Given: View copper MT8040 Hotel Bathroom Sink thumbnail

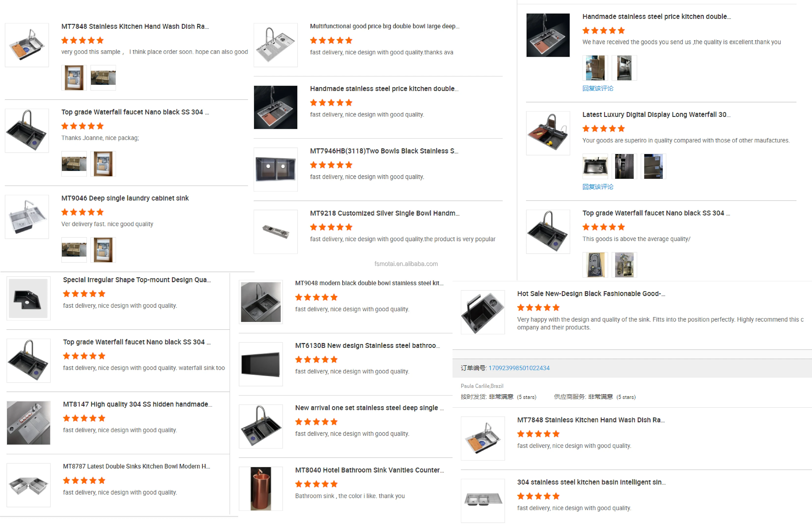Looking at the screenshot, I should point(261,488).
